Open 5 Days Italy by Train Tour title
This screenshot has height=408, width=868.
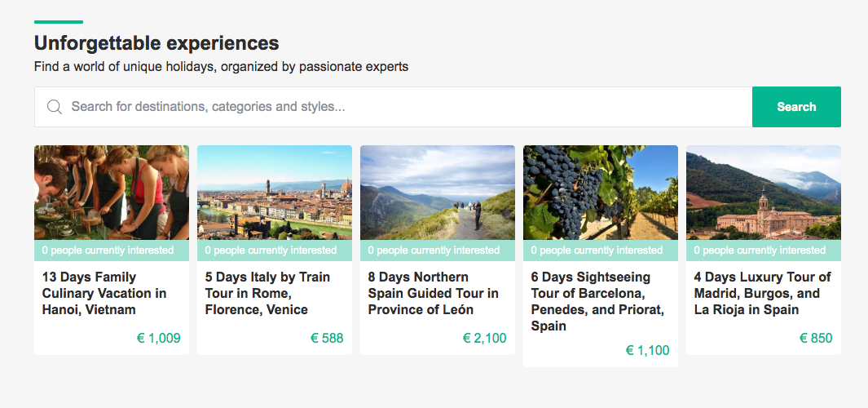267,293
